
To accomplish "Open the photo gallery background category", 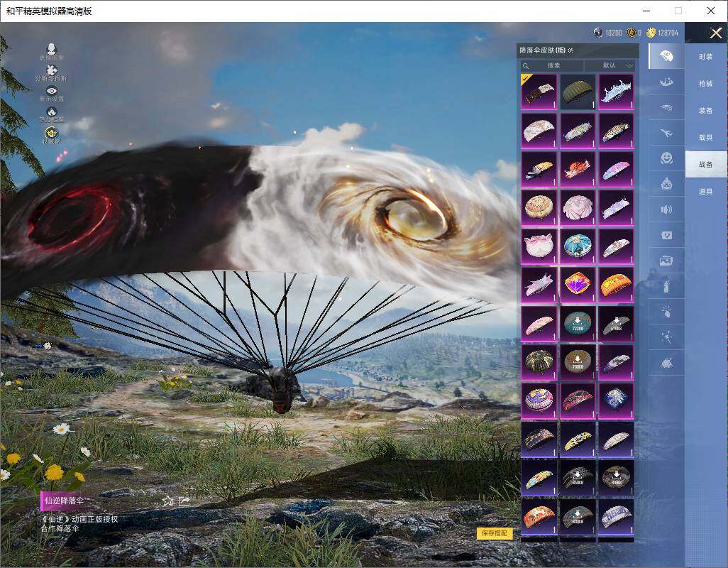I will pos(667,261).
